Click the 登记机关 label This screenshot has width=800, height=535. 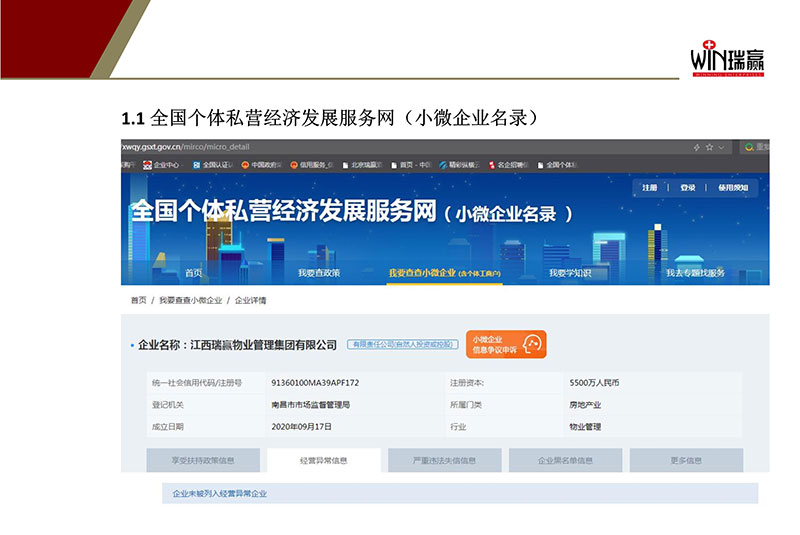pos(168,404)
